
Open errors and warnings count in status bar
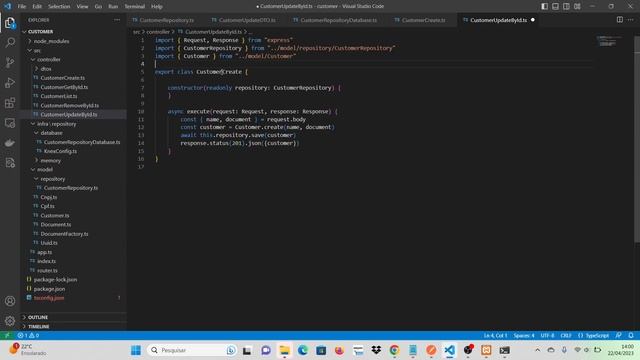point(29,336)
